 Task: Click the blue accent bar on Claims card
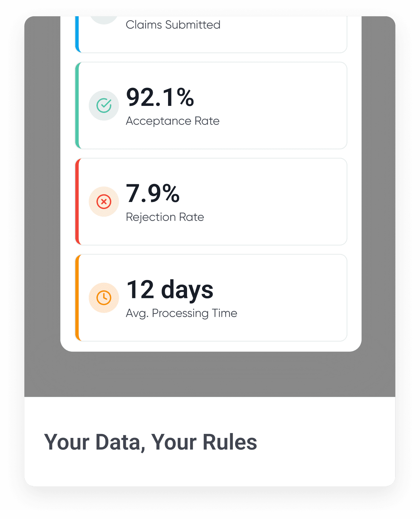click(77, 34)
